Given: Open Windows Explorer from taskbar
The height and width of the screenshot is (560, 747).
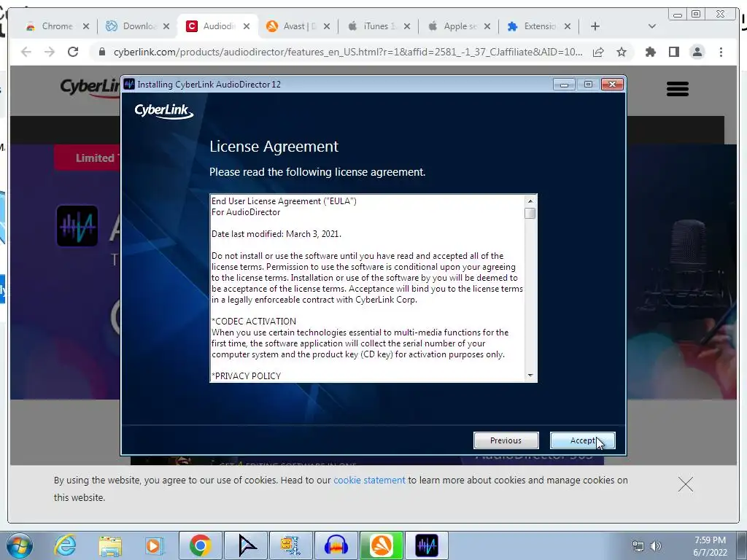Looking at the screenshot, I should 110,545.
